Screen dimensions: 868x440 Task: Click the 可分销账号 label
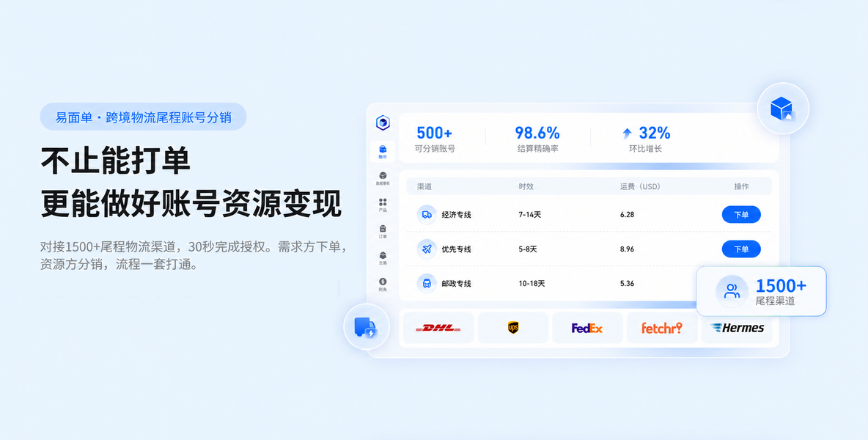coord(435,149)
